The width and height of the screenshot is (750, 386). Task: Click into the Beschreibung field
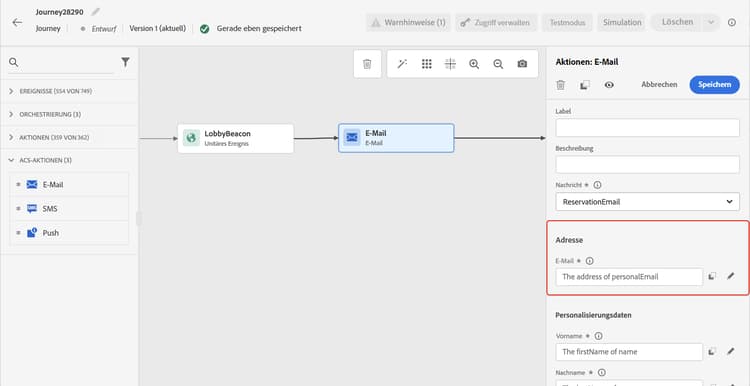pyautogui.click(x=647, y=165)
